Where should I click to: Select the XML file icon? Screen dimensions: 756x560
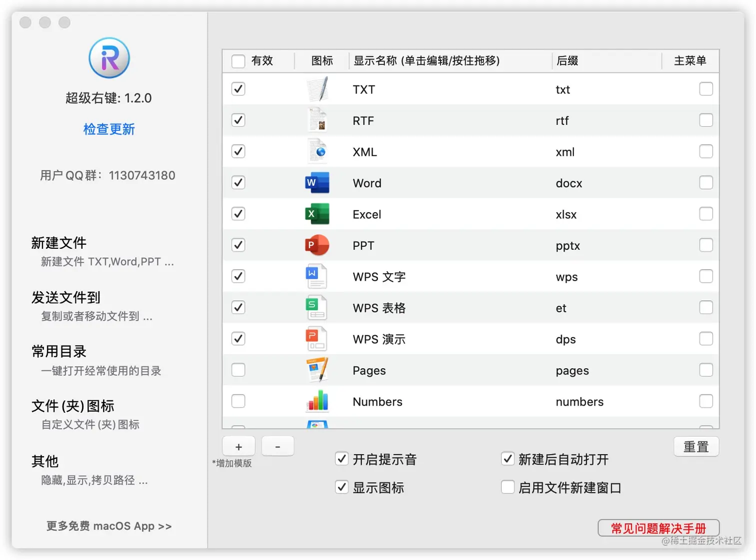coord(317,151)
